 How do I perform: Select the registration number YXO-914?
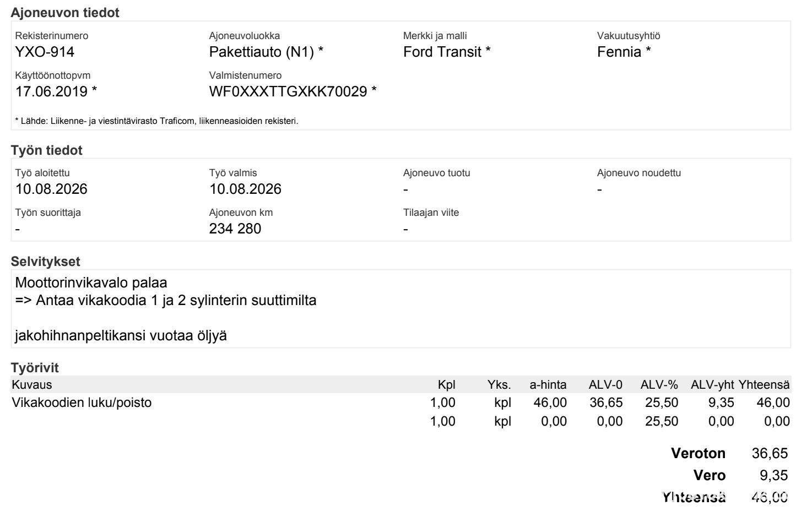click(45, 52)
